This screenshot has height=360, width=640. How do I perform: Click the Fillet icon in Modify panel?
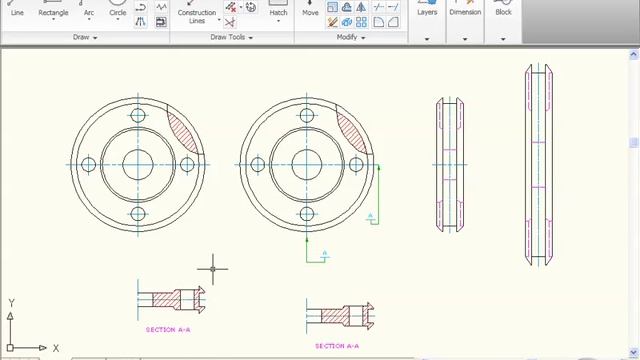pyautogui.click(x=379, y=22)
